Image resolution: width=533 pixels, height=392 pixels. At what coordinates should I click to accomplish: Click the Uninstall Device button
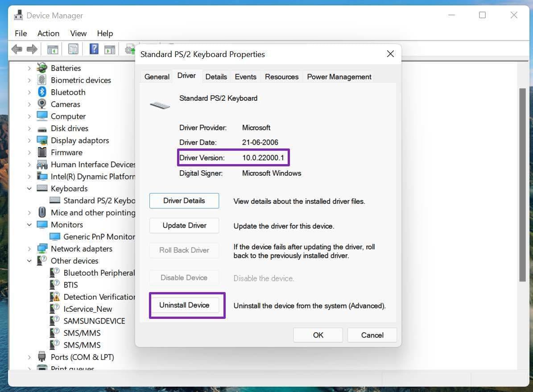184,305
